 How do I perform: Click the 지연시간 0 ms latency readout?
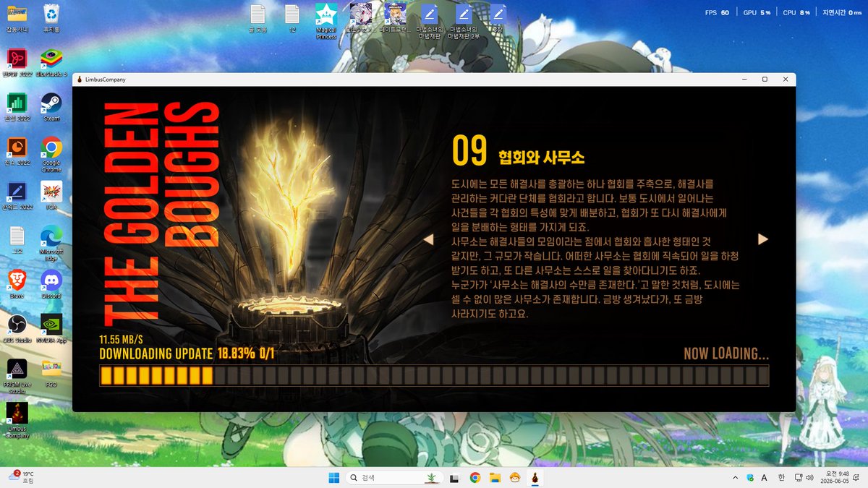pyautogui.click(x=842, y=12)
